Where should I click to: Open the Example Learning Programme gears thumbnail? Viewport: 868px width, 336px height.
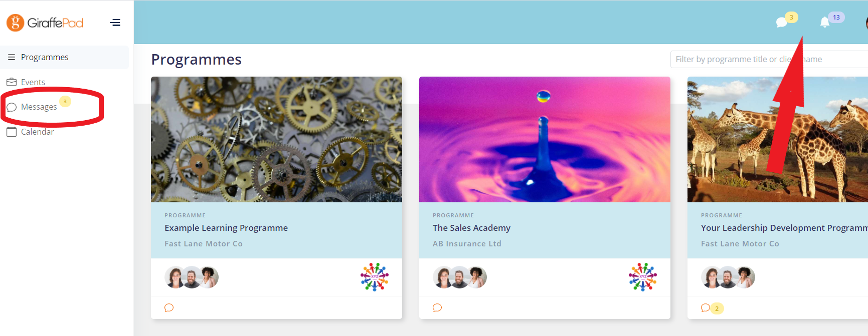276,139
